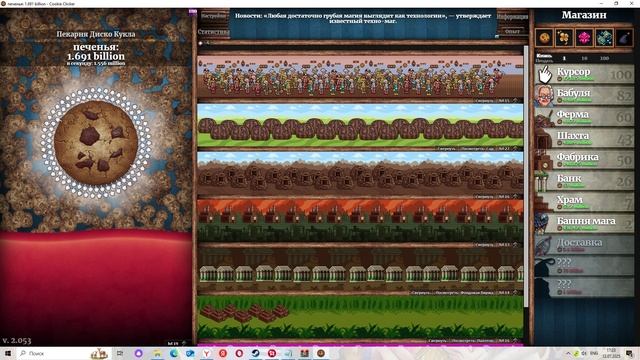
Task: Buy the dark purple potion upgrade
Action: 624,38
